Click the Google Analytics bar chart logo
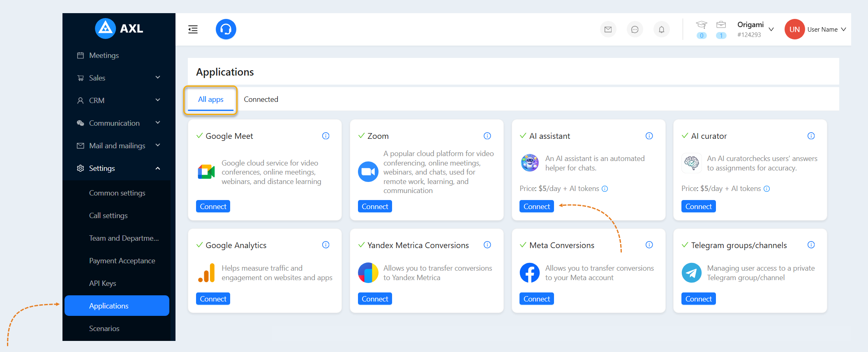The image size is (868, 352). pos(206,273)
